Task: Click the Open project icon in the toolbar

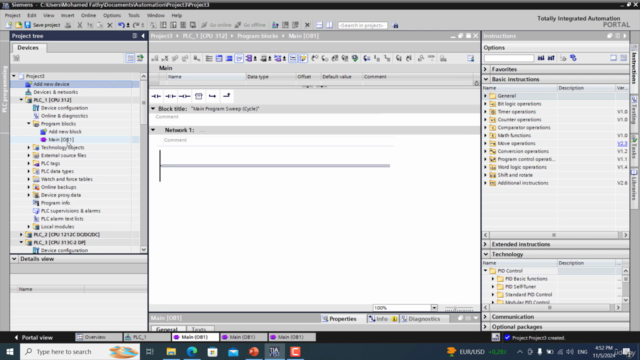Action: click(x=18, y=25)
